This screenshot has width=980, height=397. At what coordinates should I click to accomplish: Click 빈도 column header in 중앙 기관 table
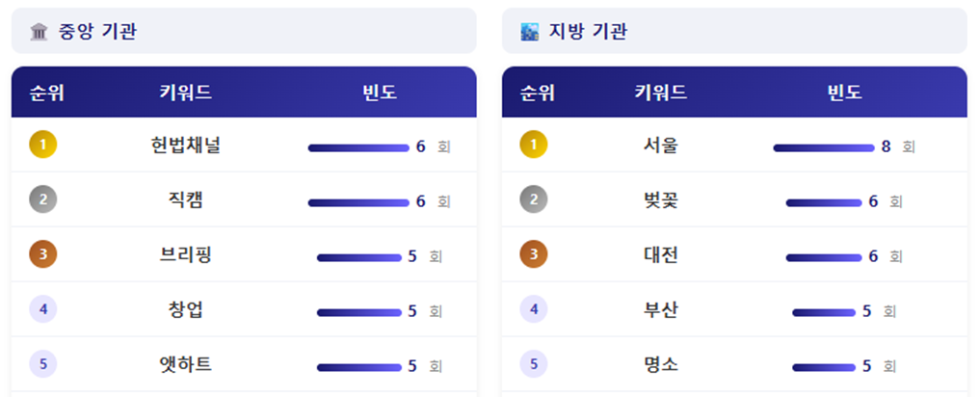[380, 93]
